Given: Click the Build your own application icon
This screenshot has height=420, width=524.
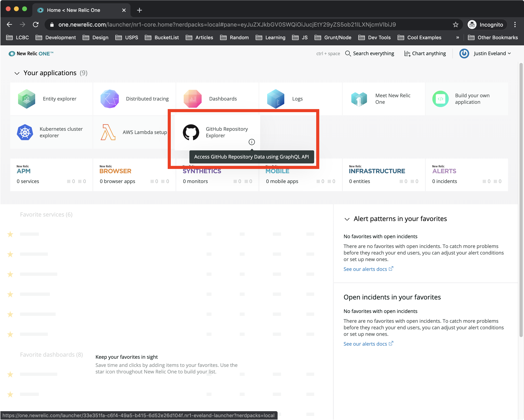Looking at the screenshot, I should click(440, 99).
